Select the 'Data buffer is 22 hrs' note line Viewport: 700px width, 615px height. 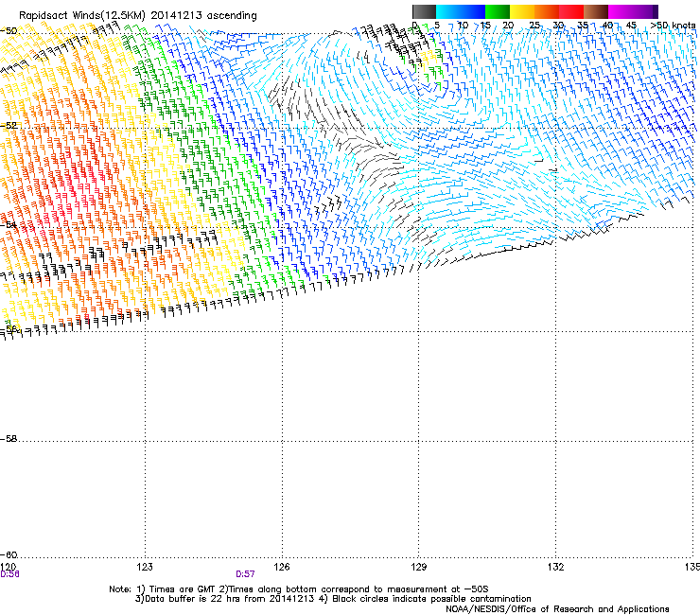click(x=333, y=599)
